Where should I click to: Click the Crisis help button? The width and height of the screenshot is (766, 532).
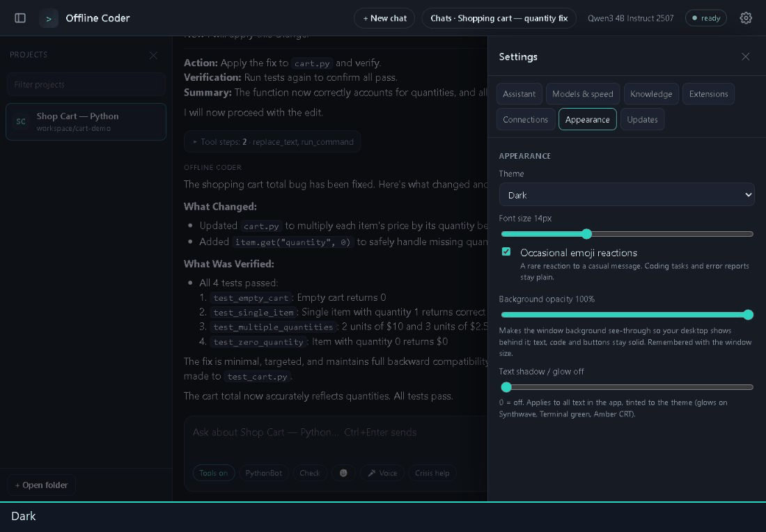click(x=432, y=473)
